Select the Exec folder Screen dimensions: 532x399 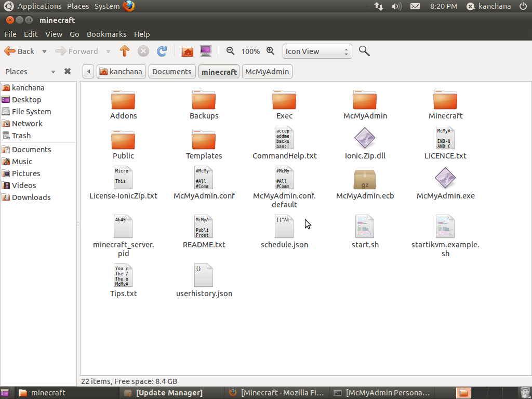tap(284, 105)
